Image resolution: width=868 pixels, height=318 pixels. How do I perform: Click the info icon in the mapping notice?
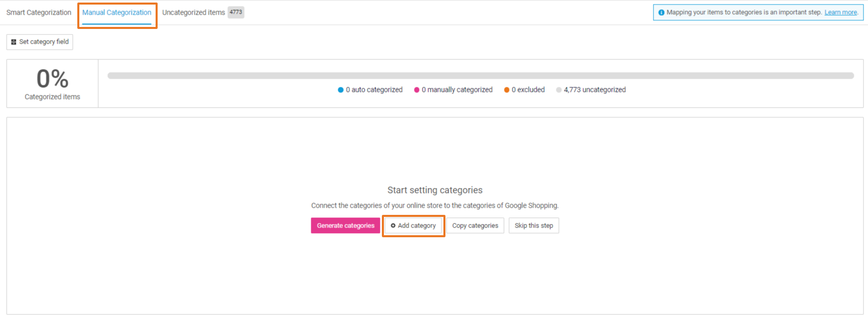[x=661, y=13]
